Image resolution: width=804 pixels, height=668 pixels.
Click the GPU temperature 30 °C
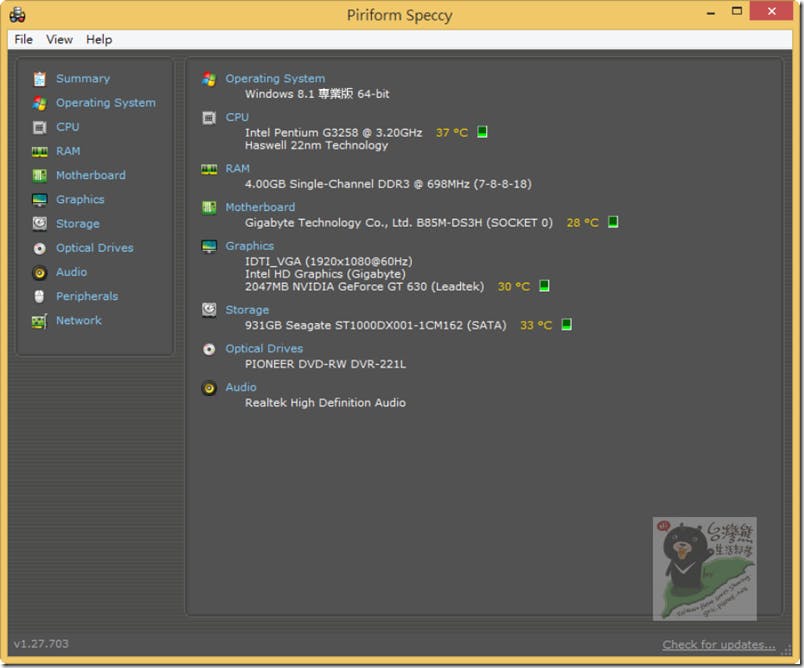click(514, 287)
